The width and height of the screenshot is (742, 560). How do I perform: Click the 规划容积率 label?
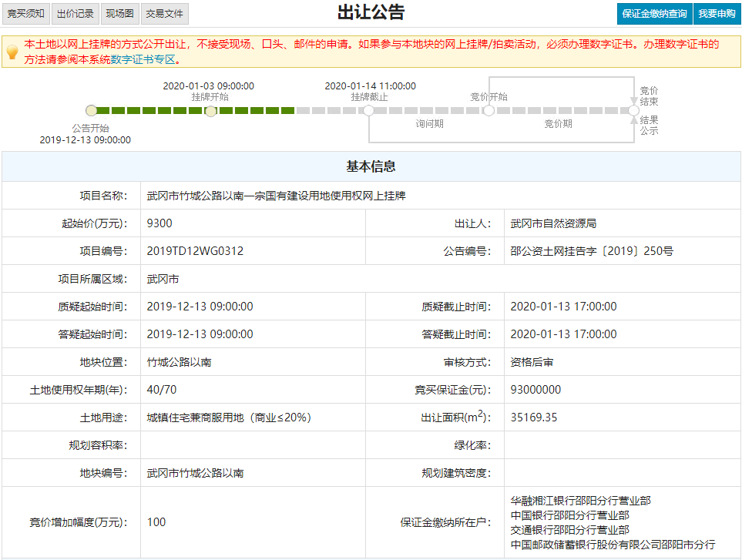click(x=98, y=445)
